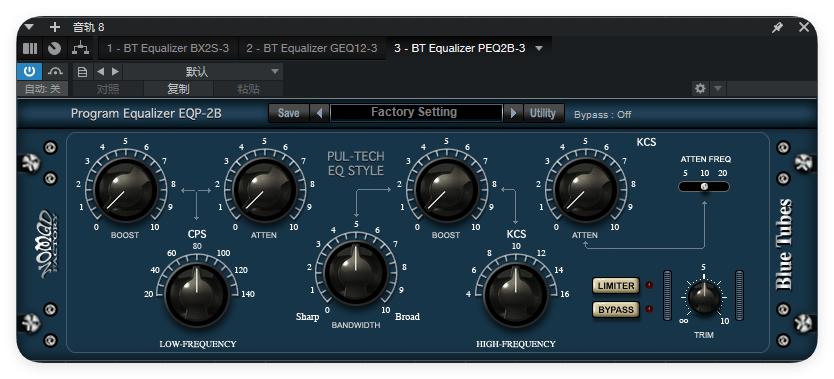Select next plugin preset right arrow

(513, 113)
